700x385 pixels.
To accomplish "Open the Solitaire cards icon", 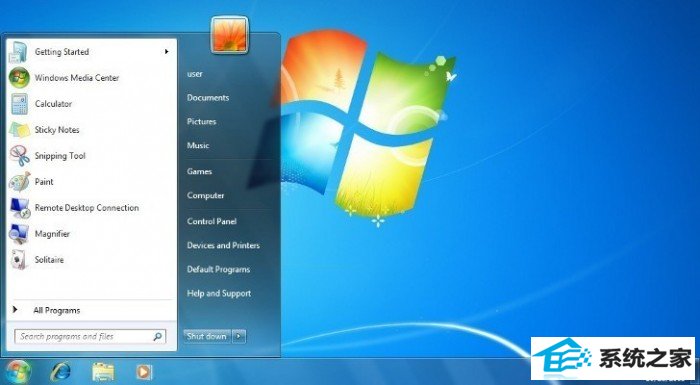I will coord(19,260).
